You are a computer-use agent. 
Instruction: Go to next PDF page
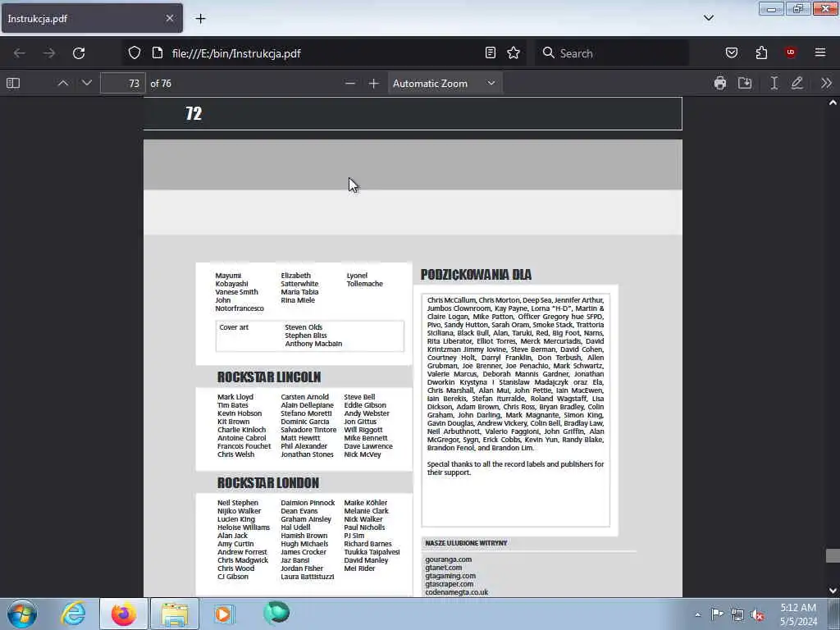pyautogui.click(x=87, y=83)
